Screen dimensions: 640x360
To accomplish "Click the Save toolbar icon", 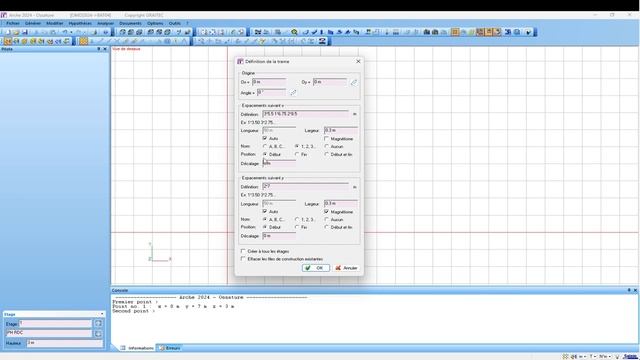I will (x=24, y=32).
